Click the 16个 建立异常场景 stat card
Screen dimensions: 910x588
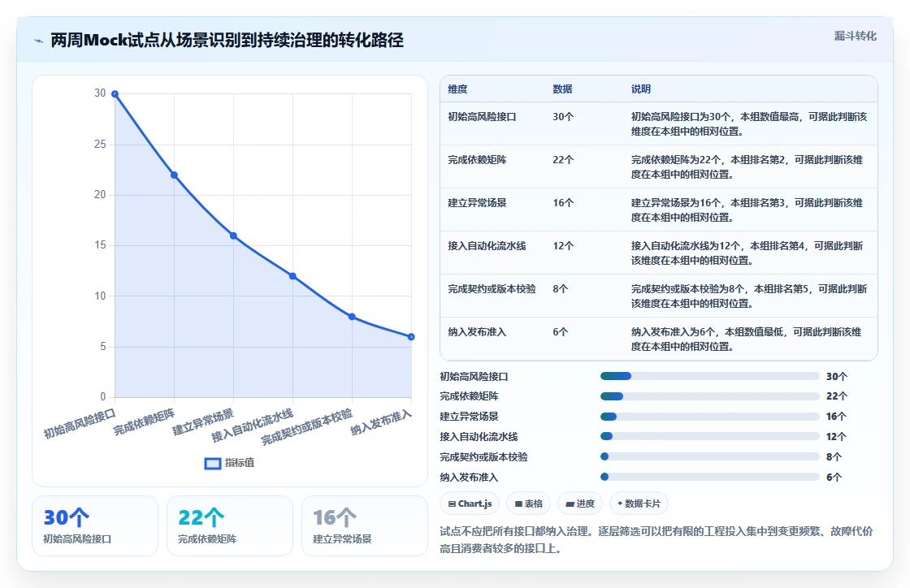pos(365,525)
